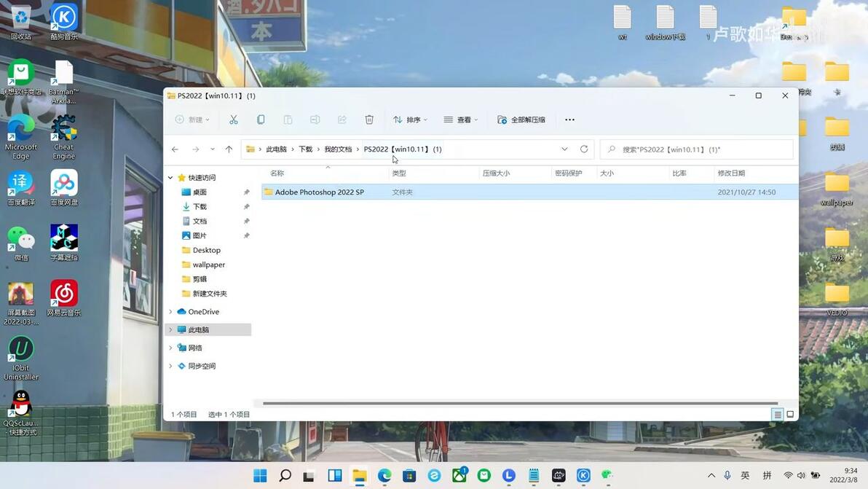Open Cheat Engine desktop shortcut

tap(63, 137)
